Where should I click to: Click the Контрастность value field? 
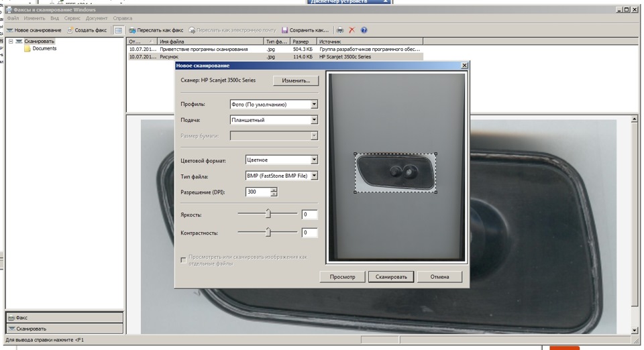pyautogui.click(x=309, y=233)
